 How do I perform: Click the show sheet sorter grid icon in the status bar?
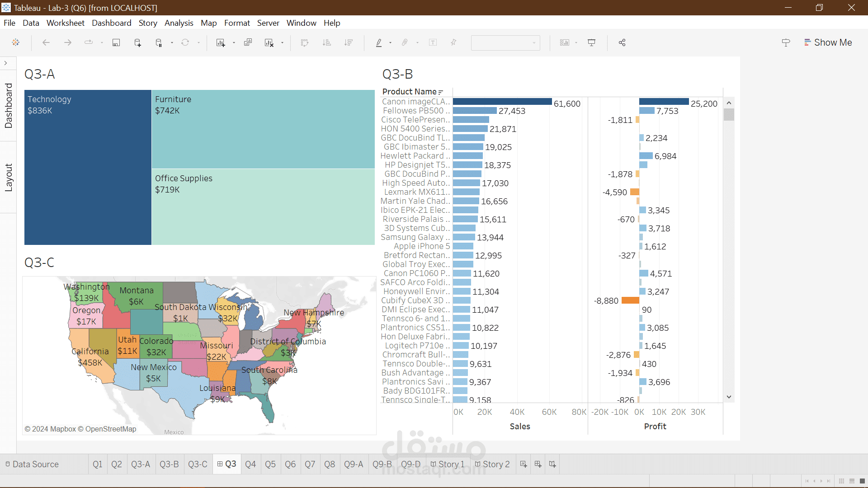pyautogui.click(x=841, y=481)
